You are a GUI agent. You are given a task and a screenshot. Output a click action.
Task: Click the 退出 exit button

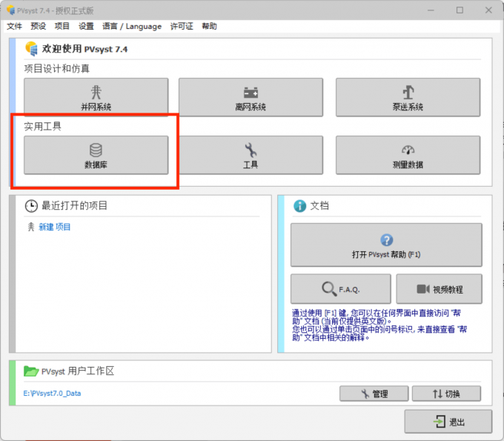coord(448,422)
